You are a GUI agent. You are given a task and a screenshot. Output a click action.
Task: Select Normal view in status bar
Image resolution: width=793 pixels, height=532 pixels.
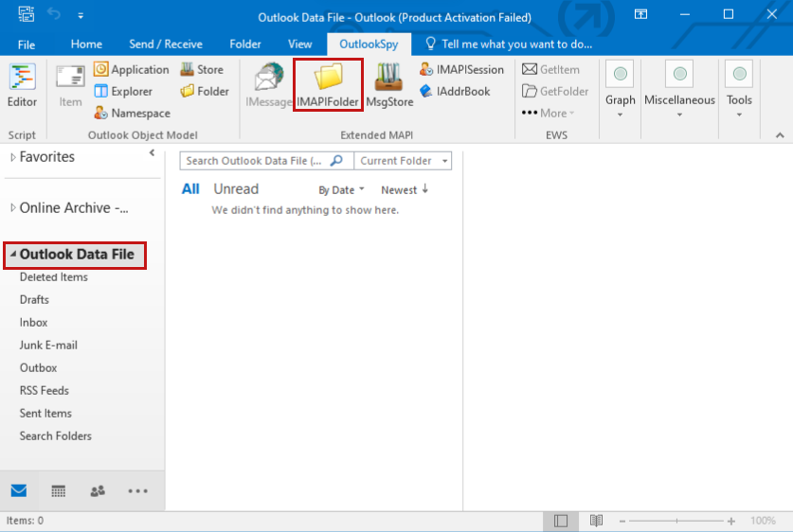point(561,521)
